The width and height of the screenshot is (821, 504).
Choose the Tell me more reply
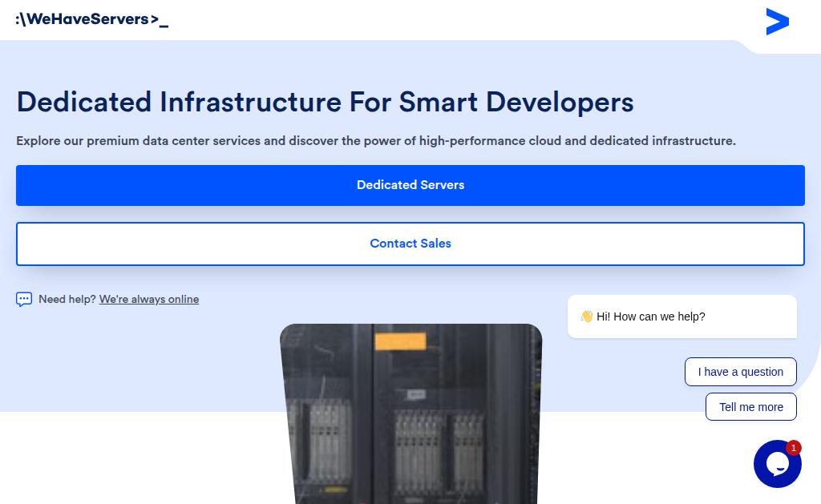point(750,407)
